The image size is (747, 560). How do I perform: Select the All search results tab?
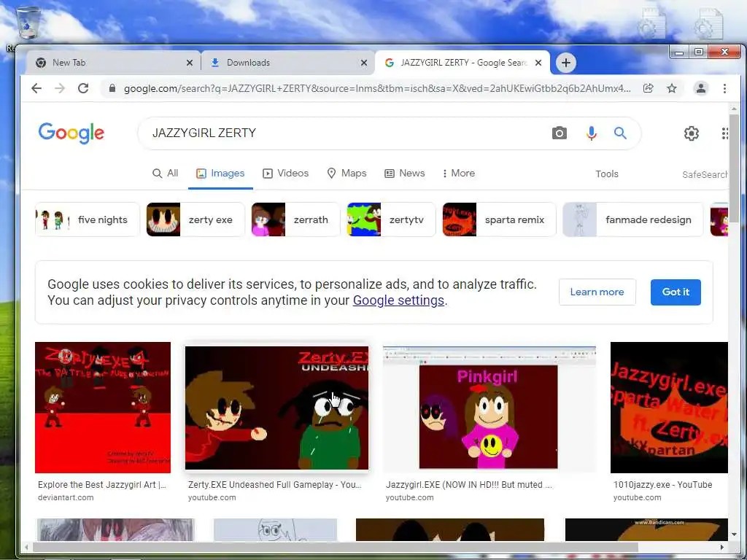tap(165, 174)
